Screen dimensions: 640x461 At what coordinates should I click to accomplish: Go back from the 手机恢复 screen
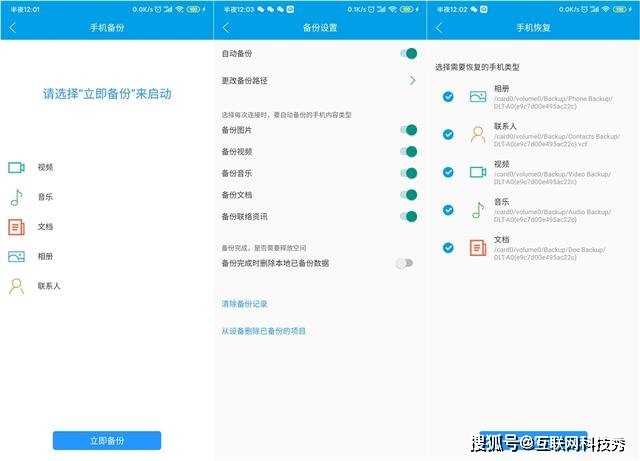[x=439, y=28]
